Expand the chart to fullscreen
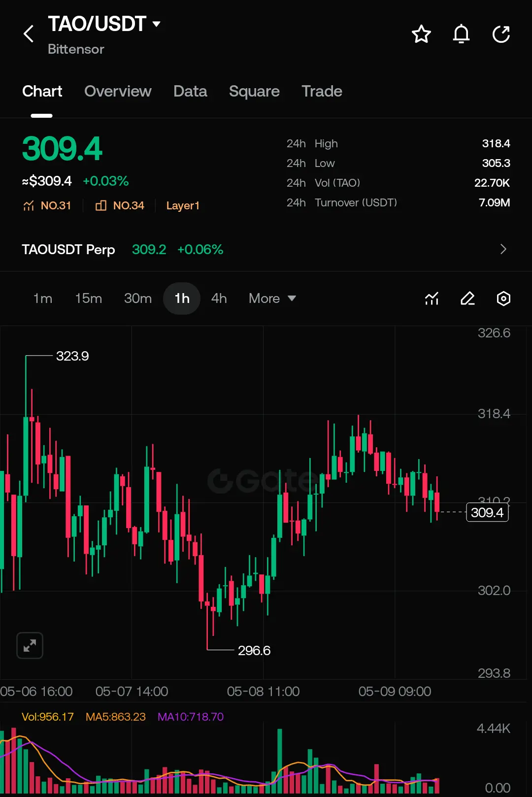The image size is (532, 797). pos(30,645)
